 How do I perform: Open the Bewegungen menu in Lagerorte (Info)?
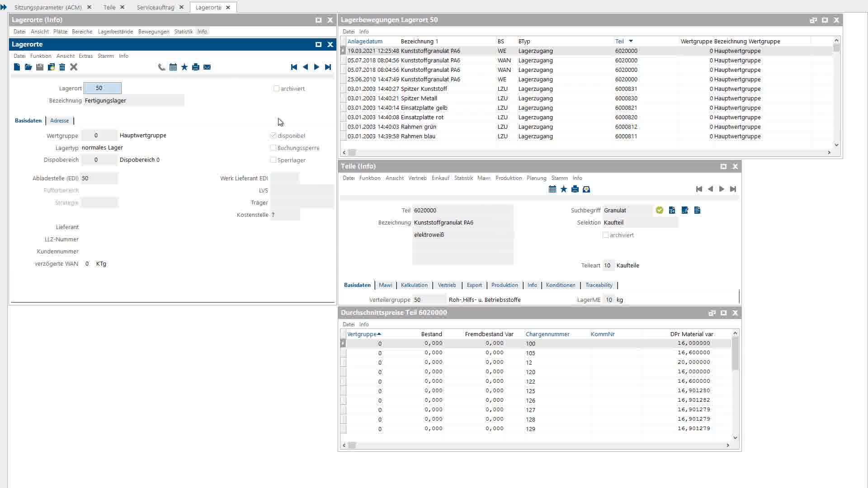coord(154,32)
